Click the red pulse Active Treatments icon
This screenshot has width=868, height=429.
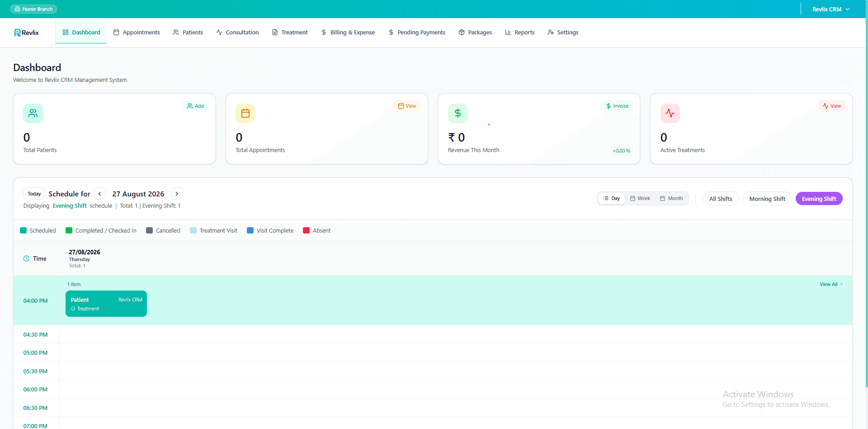[670, 113]
